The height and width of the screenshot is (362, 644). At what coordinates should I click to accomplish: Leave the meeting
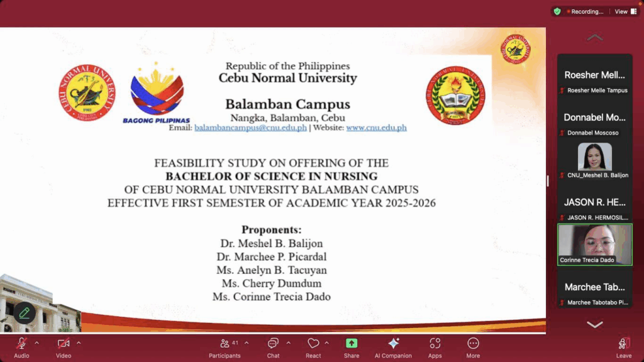[623, 348]
